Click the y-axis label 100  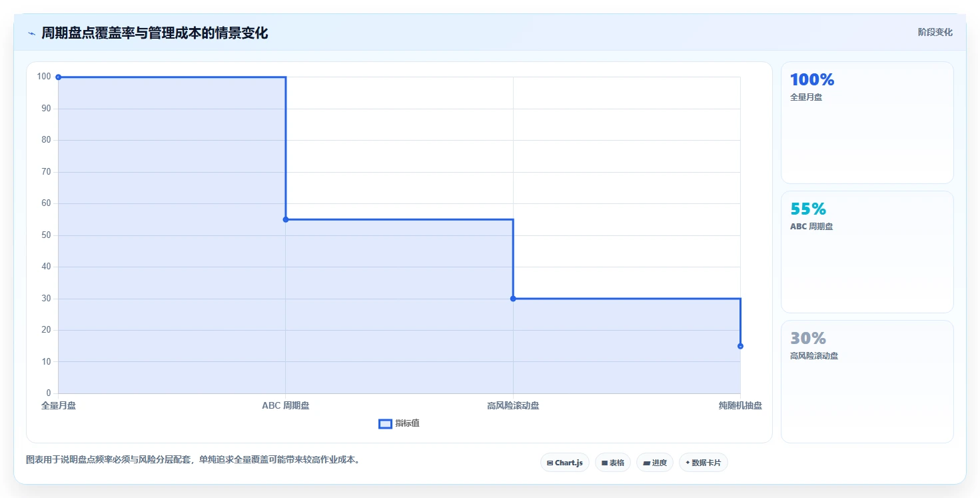[44, 77]
